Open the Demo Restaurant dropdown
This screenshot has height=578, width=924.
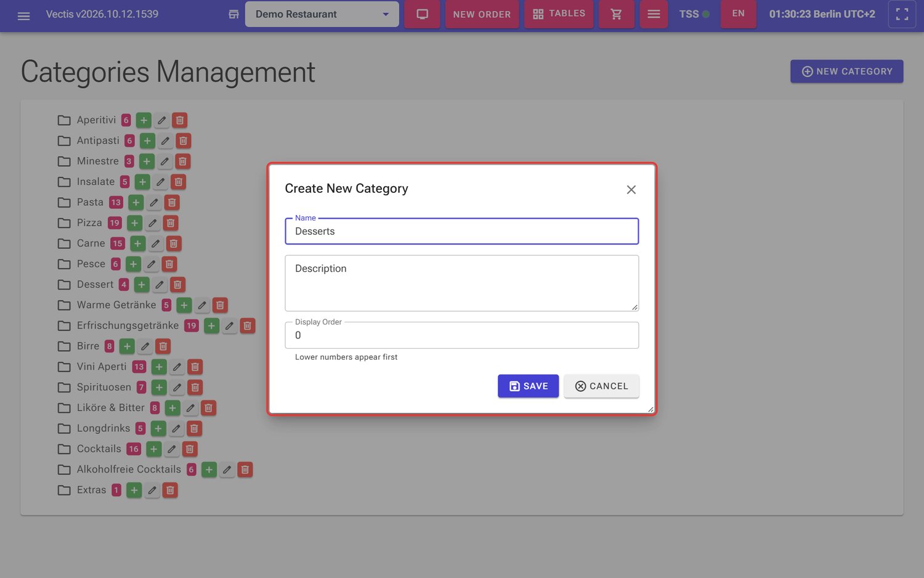pos(322,14)
